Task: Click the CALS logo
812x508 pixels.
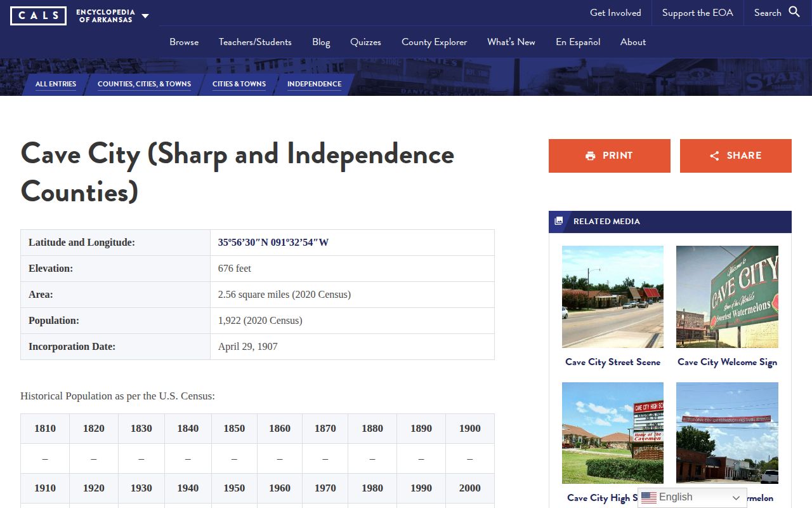Action: [38, 15]
